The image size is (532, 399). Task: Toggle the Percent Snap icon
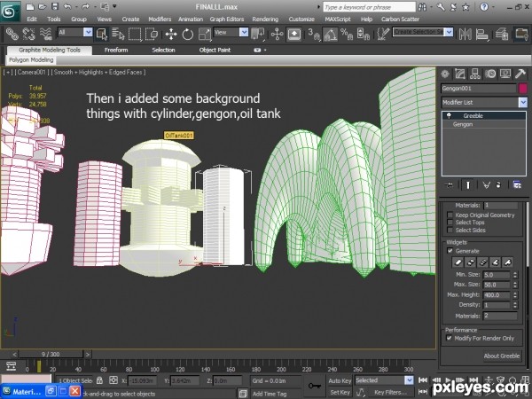(x=347, y=34)
